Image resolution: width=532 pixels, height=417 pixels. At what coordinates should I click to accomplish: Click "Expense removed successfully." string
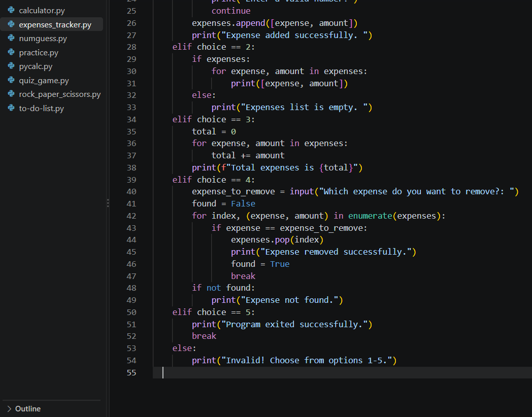336,252
